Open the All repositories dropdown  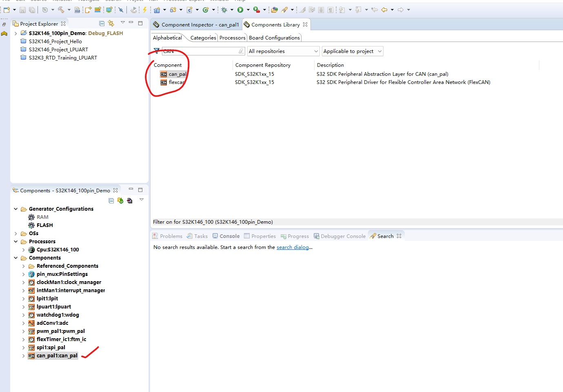[283, 51]
